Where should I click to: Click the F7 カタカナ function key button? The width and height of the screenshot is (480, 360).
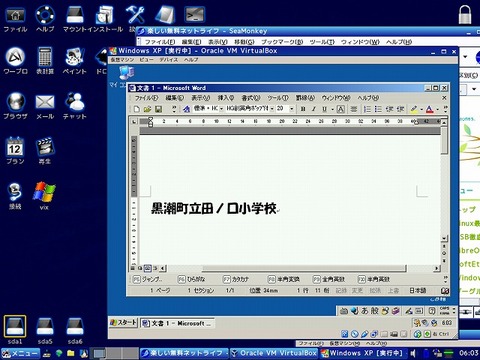pyautogui.click(x=236, y=279)
